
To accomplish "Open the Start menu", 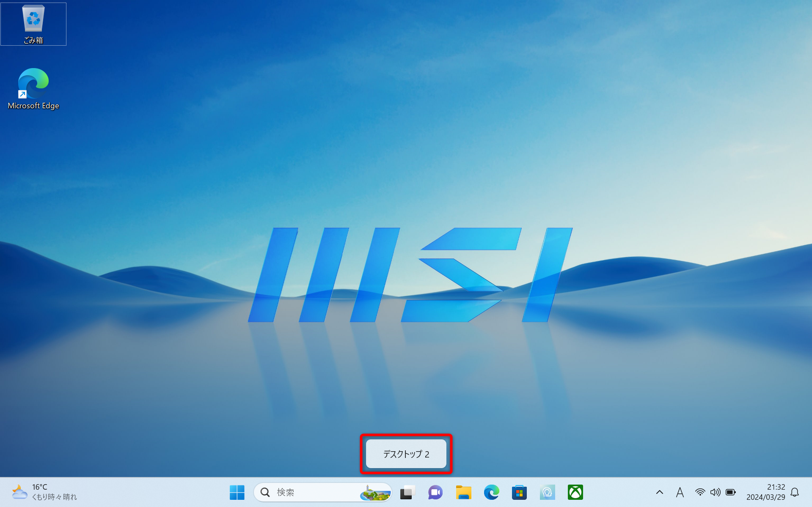I will (237, 492).
